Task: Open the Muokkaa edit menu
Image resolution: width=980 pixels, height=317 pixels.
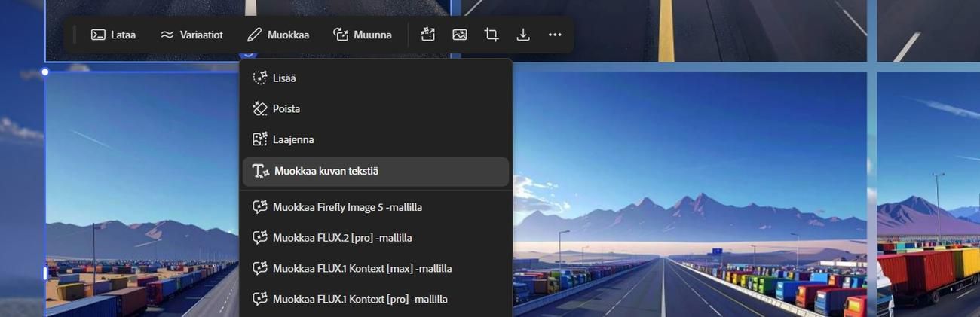Action: click(277, 35)
